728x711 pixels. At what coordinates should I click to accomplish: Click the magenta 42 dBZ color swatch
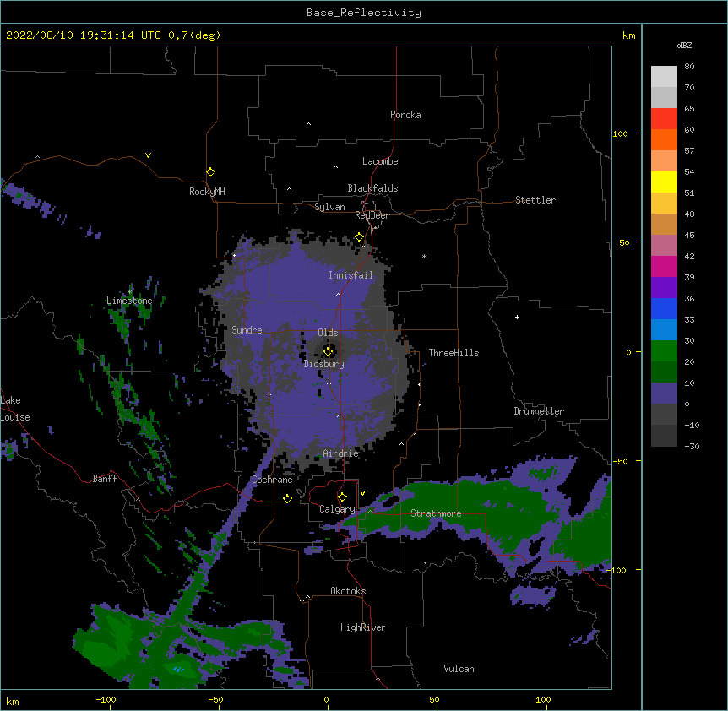(664, 266)
